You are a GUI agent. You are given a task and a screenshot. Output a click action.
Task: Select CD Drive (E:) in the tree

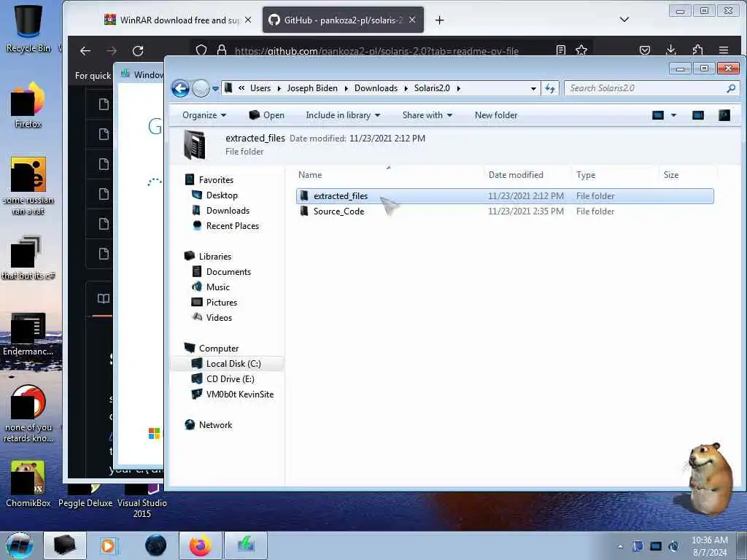pyautogui.click(x=230, y=379)
